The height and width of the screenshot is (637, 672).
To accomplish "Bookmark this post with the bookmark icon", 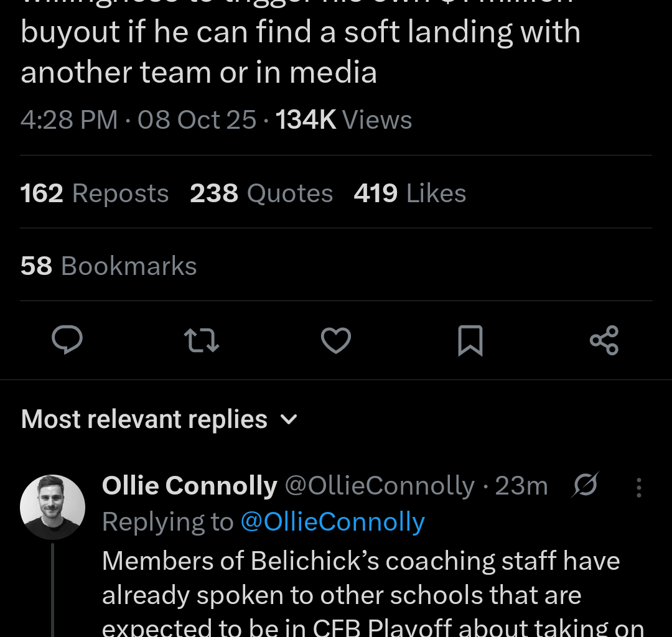I will [x=470, y=340].
